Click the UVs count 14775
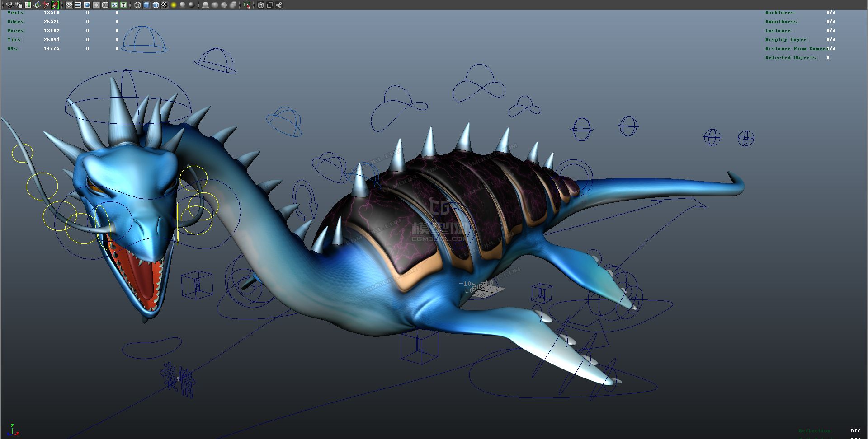Image resolution: width=868 pixels, height=439 pixels. point(52,49)
